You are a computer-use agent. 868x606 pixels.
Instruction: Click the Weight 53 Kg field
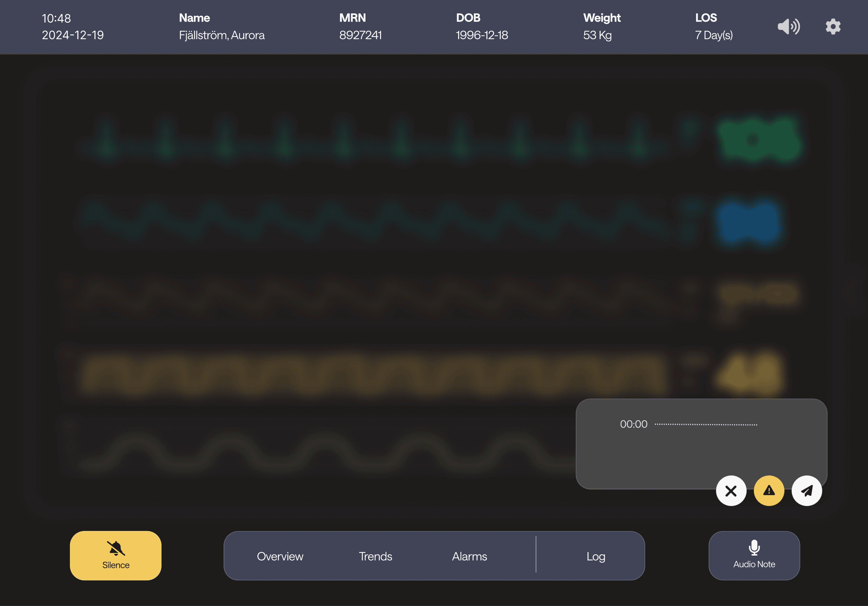pos(597,35)
